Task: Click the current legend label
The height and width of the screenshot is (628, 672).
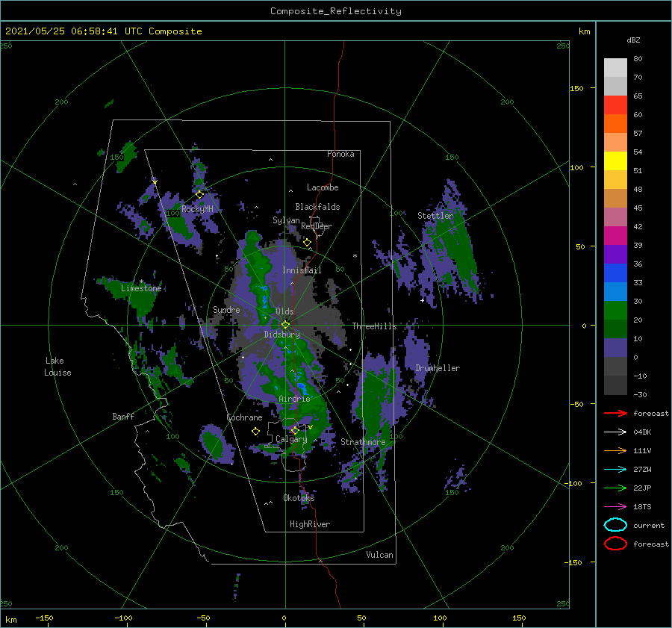Action: pyautogui.click(x=649, y=525)
